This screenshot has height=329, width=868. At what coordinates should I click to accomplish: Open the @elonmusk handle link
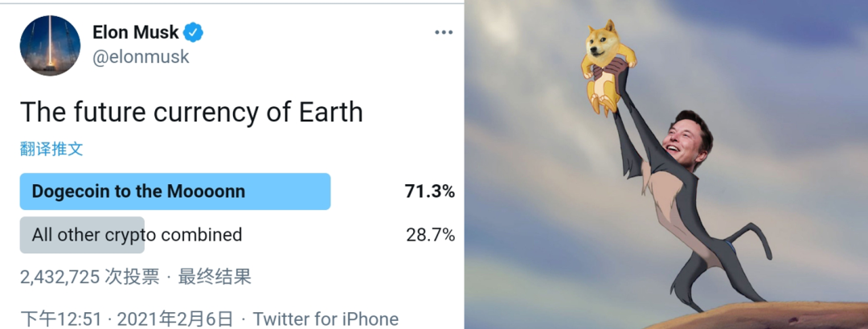click(x=141, y=57)
